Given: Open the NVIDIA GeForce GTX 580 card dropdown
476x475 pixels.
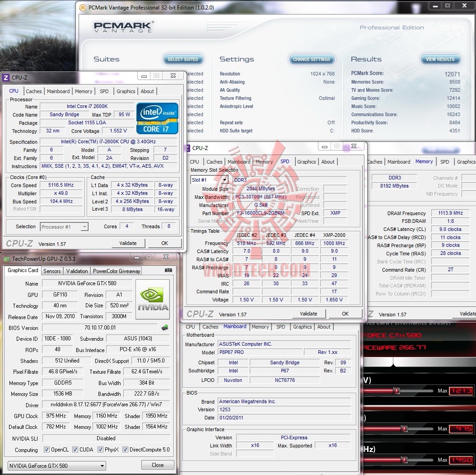Looking at the screenshot, I should (57, 466).
